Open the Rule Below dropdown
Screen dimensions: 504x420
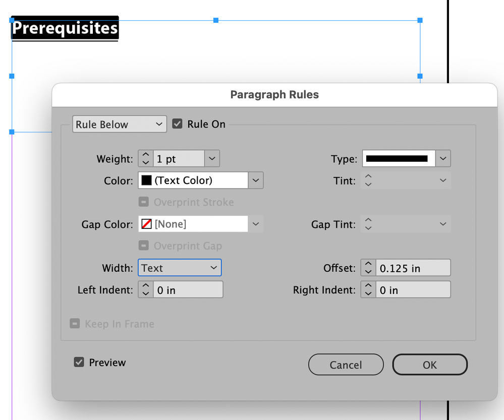pyautogui.click(x=120, y=125)
